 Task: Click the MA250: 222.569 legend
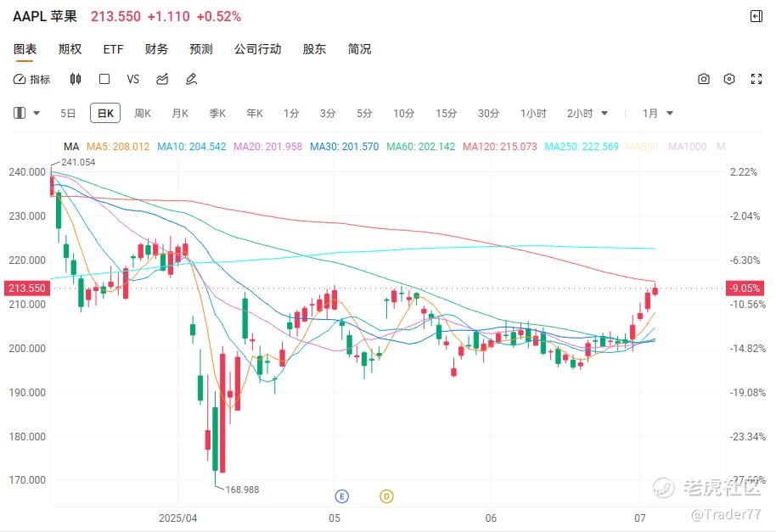(582, 146)
